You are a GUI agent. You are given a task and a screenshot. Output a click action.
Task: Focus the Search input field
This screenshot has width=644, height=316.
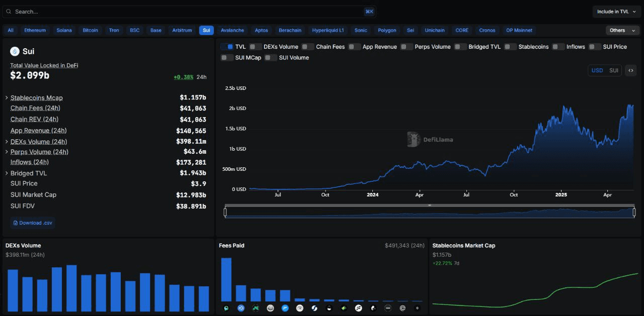coord(189,12)
